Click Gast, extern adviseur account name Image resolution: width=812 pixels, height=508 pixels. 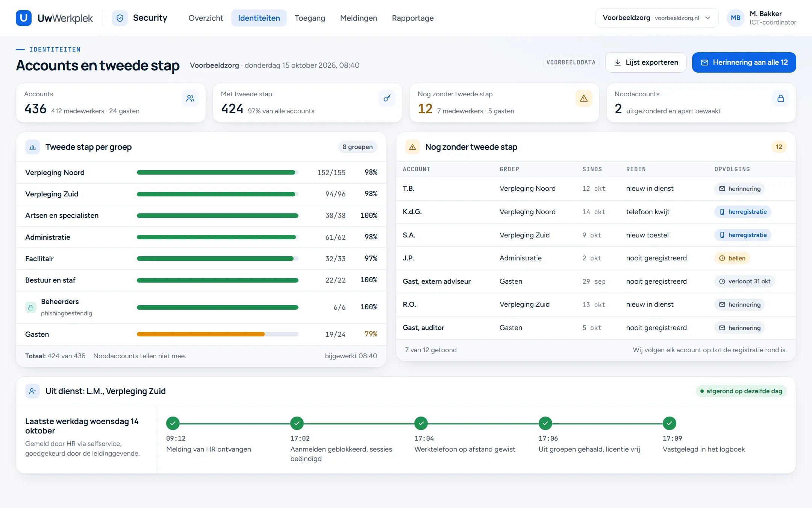(436, 281)
